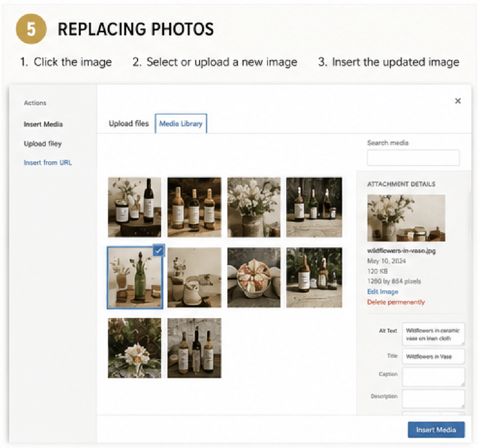
Task: Choose the white flower in greenery thumbnail
Action: 134,348
